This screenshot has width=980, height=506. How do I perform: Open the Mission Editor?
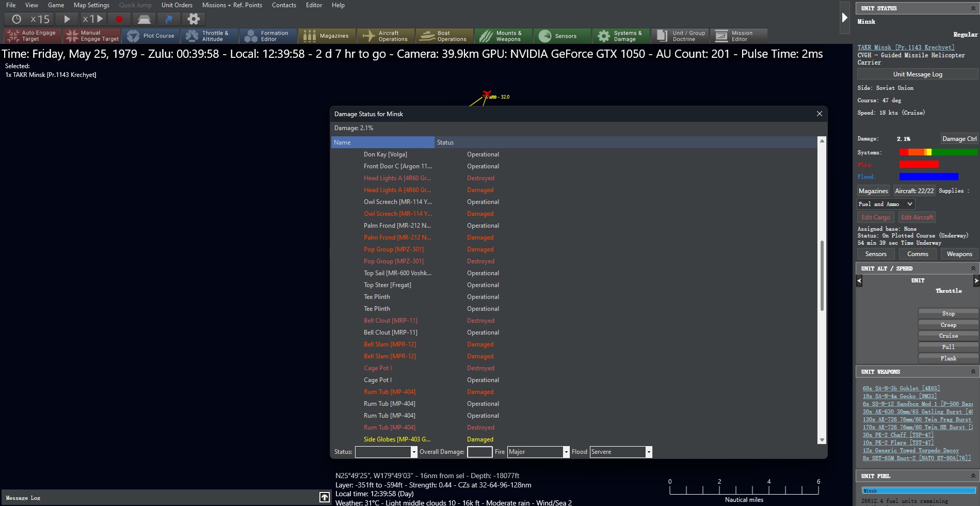coord(739,36)
